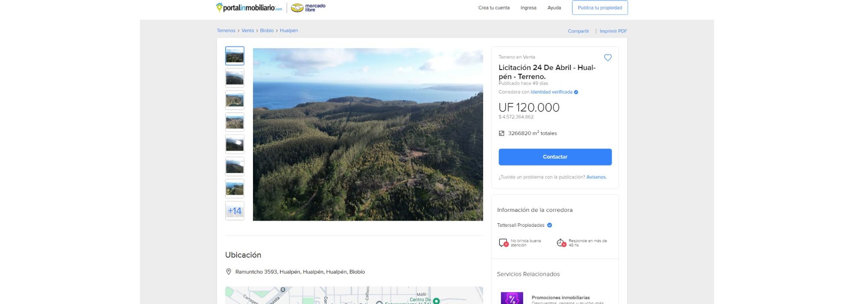Navigate to Biobío breadcrumb
Viewport: 868px width, 304px height.
pyautogui.click(x=266, y=31)
